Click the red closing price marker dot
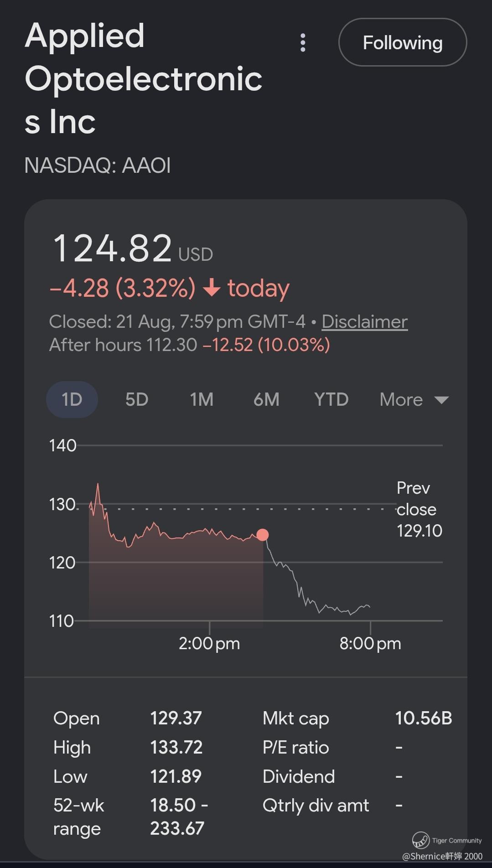Image resolution: width=492 pixels, height=868 pixels. pyautogui.click(x=263, y=535)
